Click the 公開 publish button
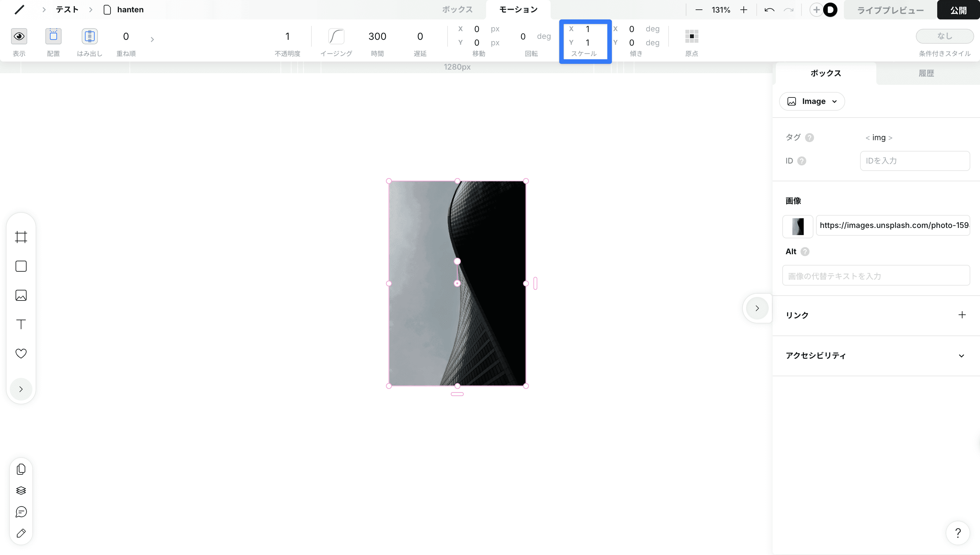 coord(958,10)
